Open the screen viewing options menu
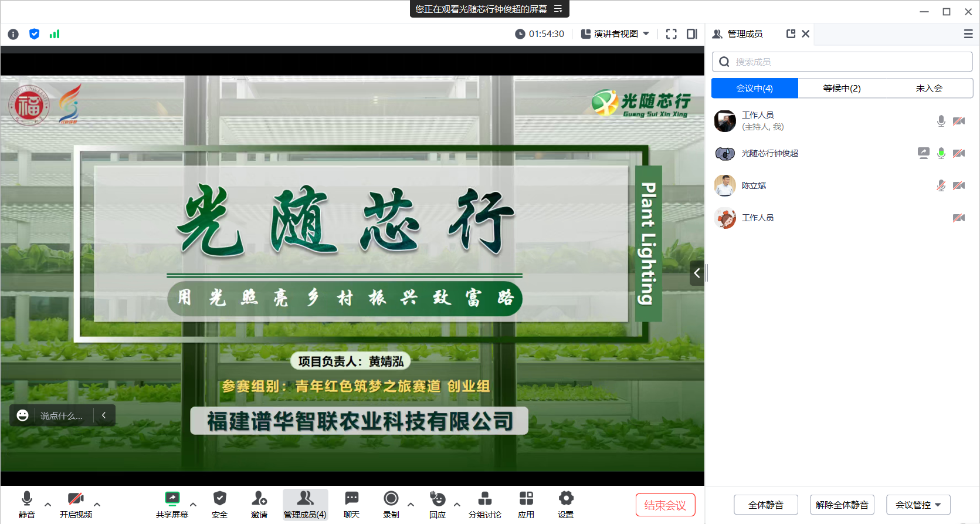The width and height of the screenshot is (980, 524). 558,9
